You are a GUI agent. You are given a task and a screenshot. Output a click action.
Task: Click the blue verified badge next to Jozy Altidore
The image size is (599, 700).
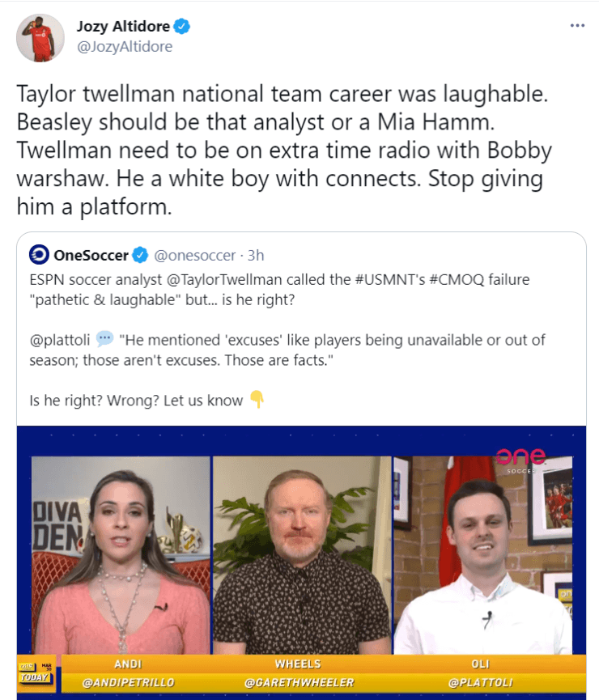pyautogui.click(x=182, y=27)
